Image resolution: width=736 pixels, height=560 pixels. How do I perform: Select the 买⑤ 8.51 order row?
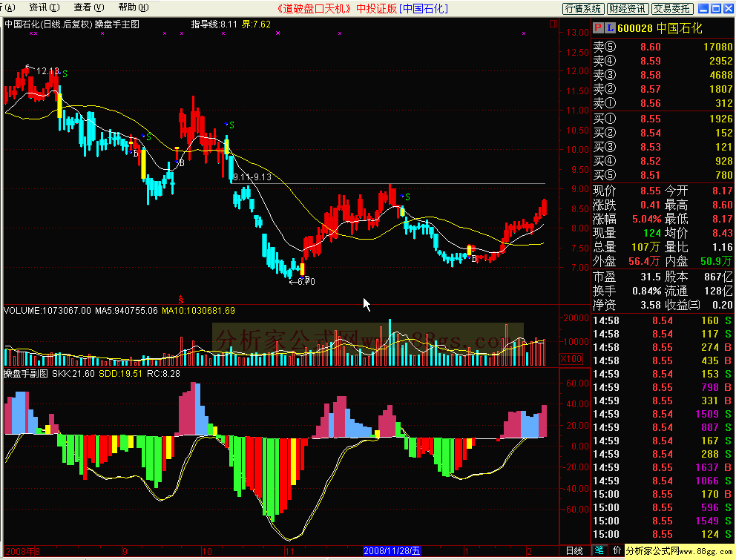pyautogui.click(x=663, y=175)
